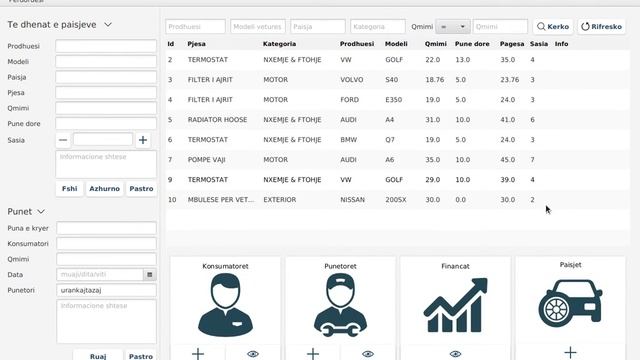Sort table by Sasia column header
Viewport: 640px width, 360px height.
(539, 44)
